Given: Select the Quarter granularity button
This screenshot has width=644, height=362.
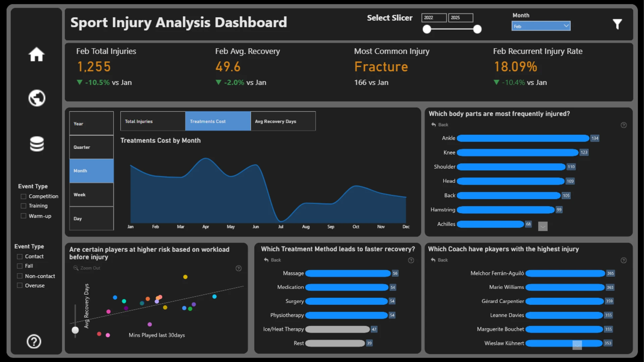Looking at the screenshot, I should coord(91,147).
